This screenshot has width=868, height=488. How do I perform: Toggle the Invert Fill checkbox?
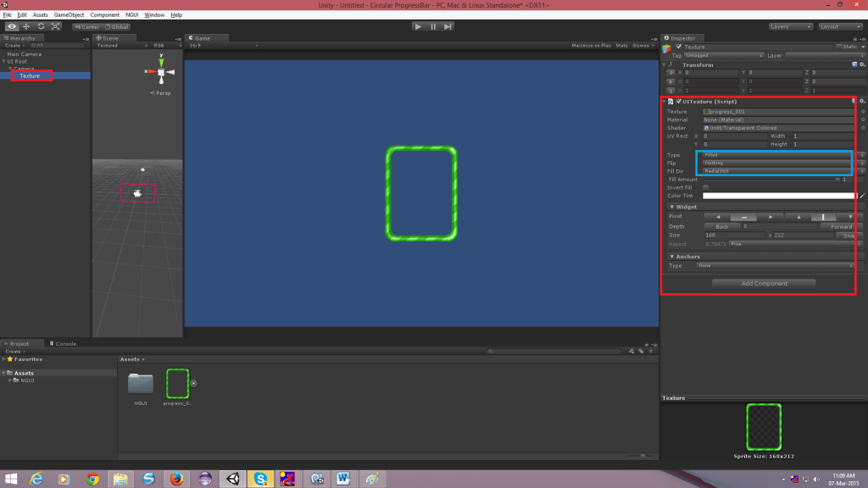pos(706,187)
